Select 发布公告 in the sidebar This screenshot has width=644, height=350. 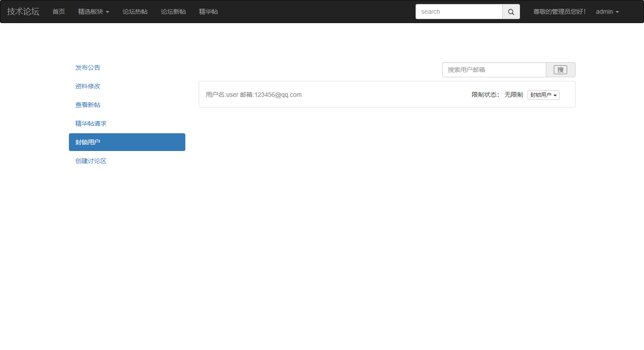(x=127, y=68)
